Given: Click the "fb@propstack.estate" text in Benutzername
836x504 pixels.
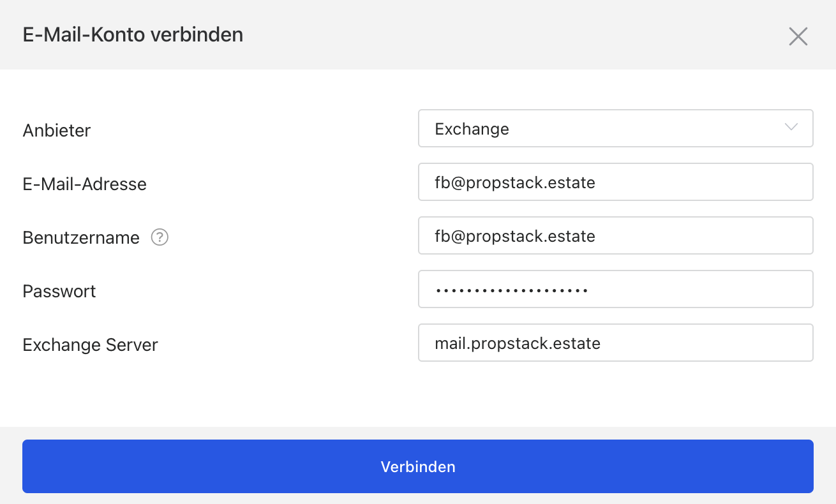Looking at the screenshot, I should (x=515, y=237).
